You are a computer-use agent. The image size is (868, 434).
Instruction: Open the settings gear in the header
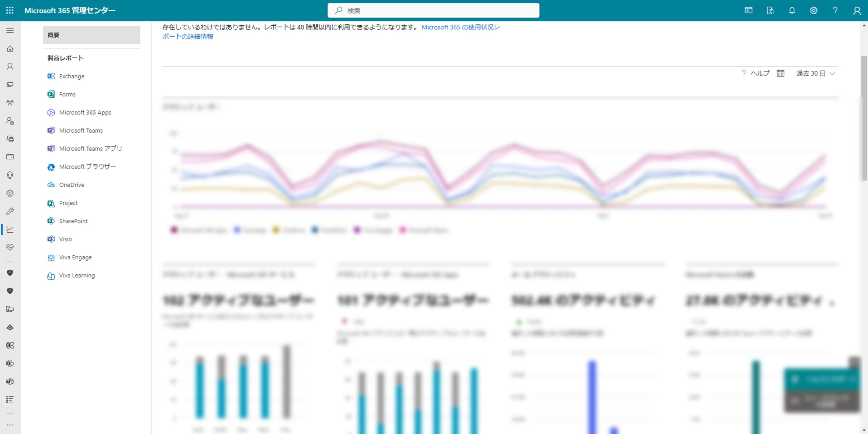813,11
